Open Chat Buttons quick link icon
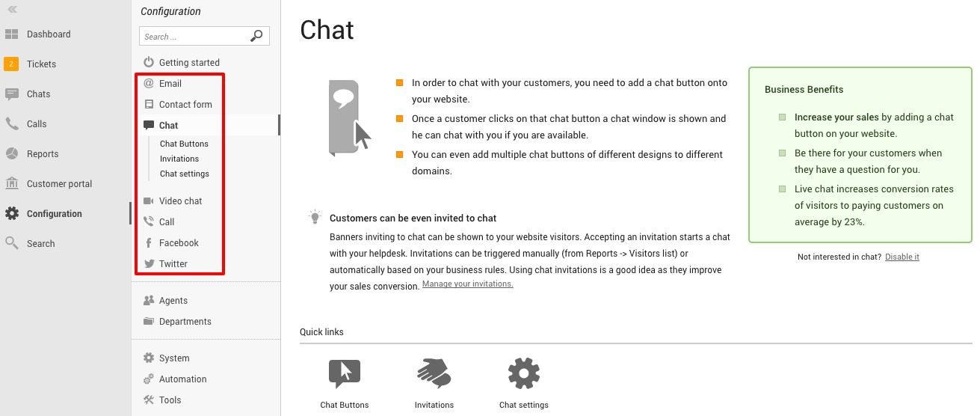 345,373
